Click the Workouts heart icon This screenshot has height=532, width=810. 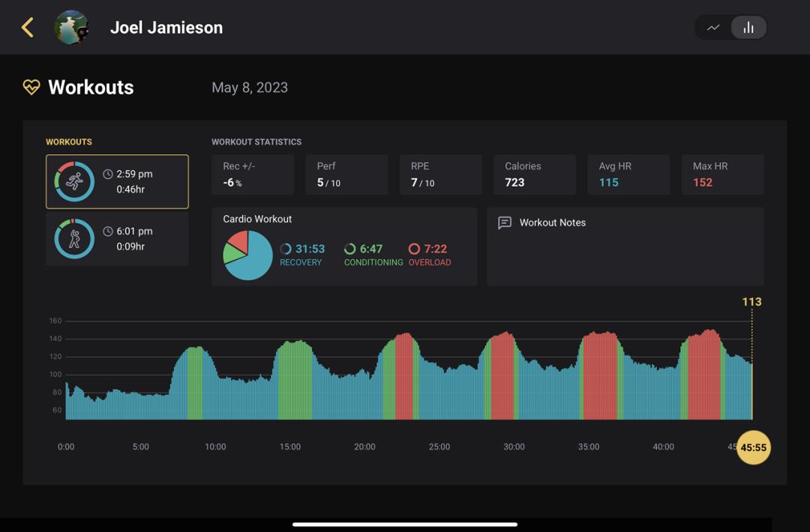coord(31,88)
